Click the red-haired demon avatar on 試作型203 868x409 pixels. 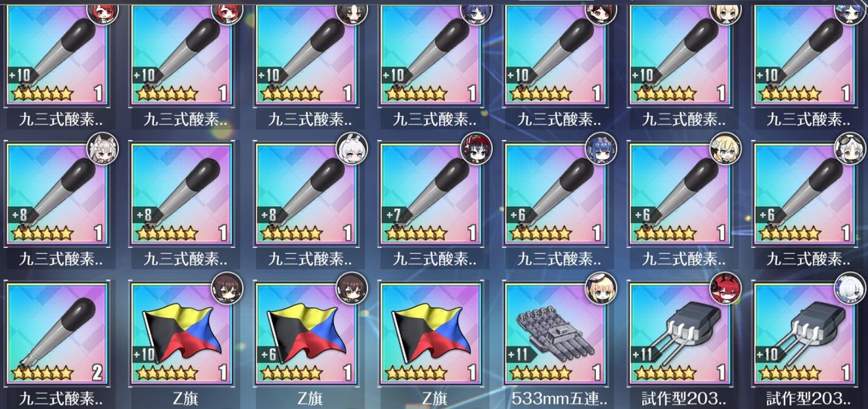tap(725, 289)
